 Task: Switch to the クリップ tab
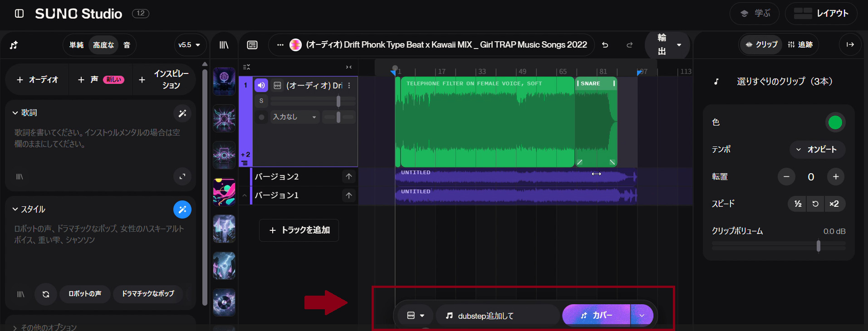(761, 44)
